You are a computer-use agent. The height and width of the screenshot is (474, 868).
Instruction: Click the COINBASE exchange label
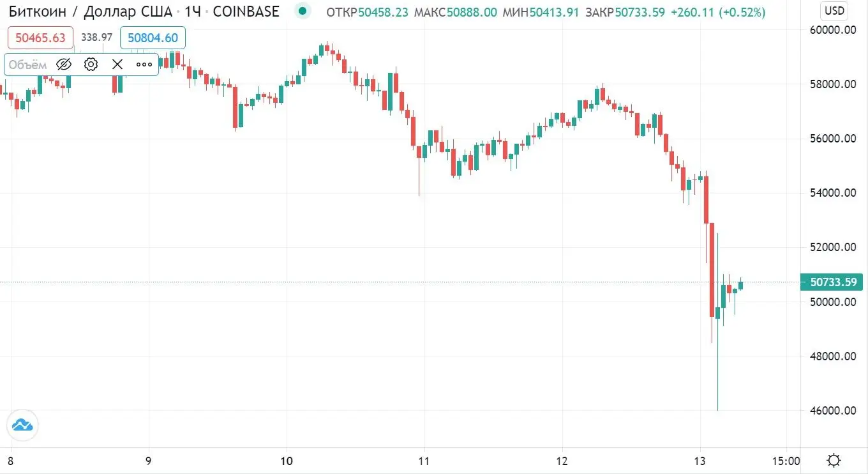pyautogui.click(x=246, y=11)
